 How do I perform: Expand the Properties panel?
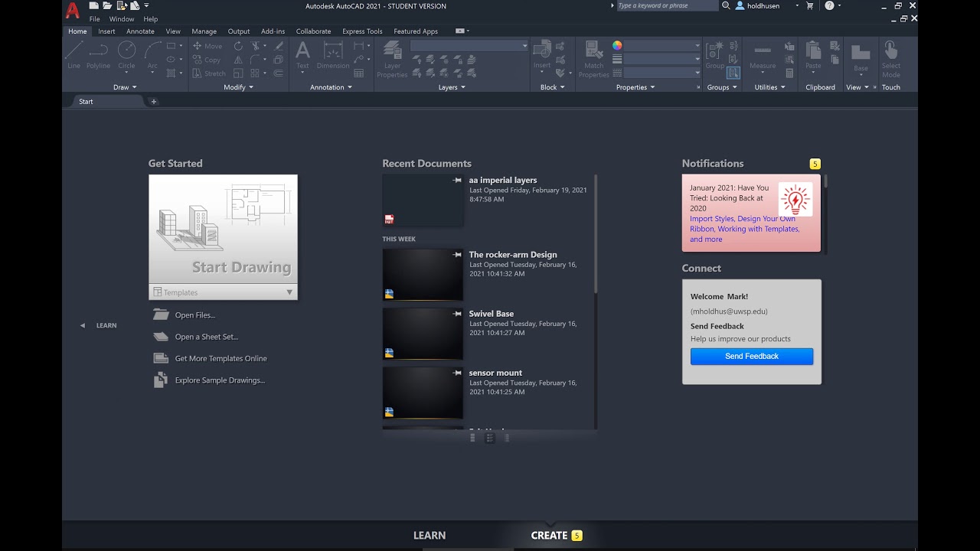pos(635,87)
